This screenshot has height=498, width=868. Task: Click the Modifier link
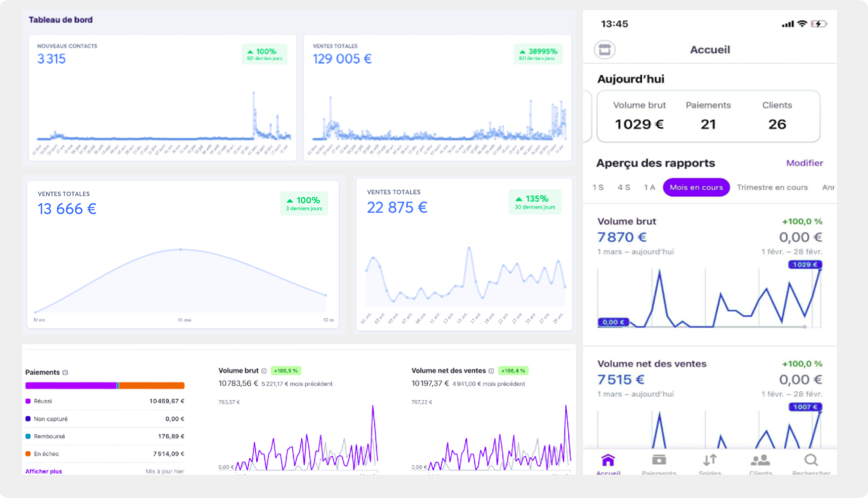click(804, 163)
